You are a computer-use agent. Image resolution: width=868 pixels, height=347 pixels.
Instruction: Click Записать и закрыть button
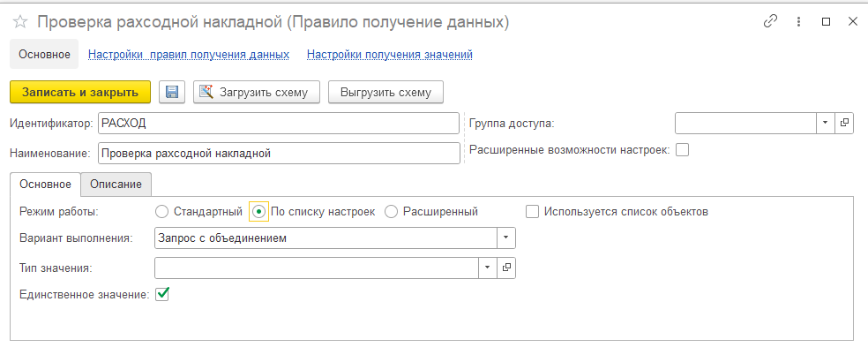tap(80, 92)
